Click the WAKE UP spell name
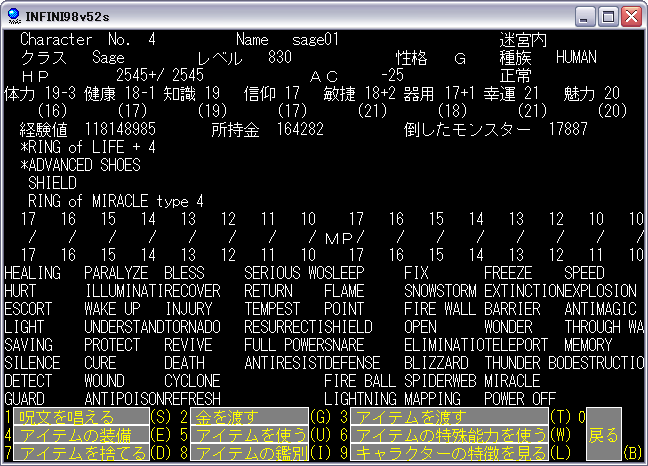 click(112, 309)
